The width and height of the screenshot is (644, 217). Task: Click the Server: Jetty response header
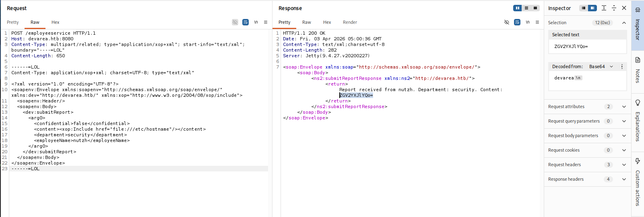(326, 56)
